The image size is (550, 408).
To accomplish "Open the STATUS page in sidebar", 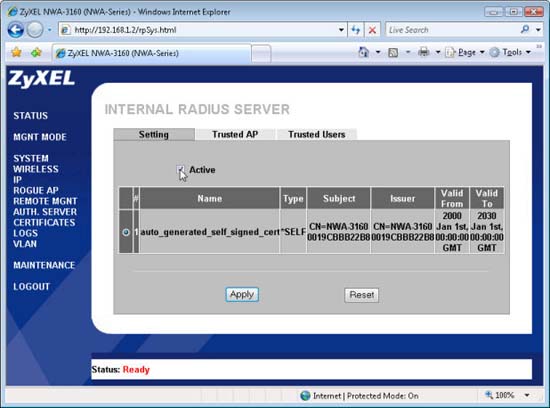I will (x=31, y=116).
